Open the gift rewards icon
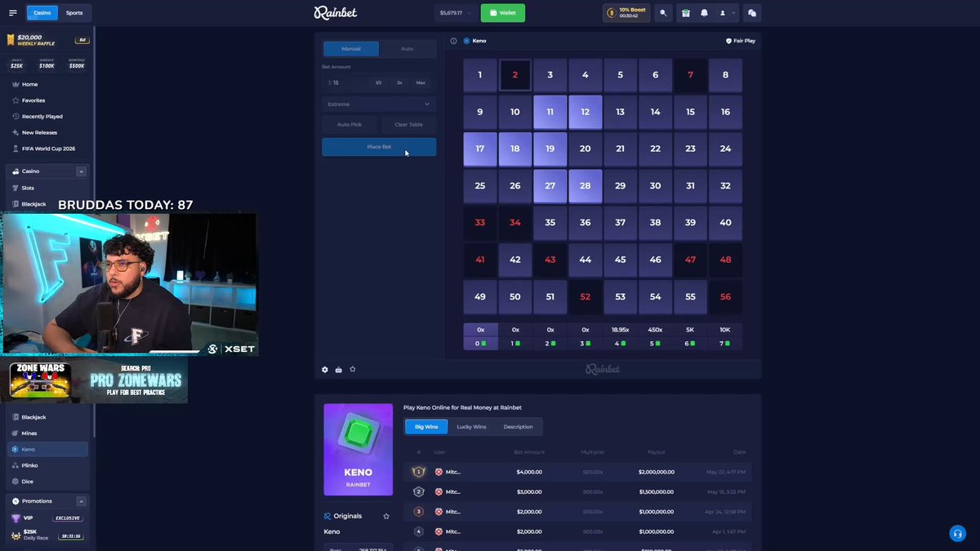 pos(685,13)
